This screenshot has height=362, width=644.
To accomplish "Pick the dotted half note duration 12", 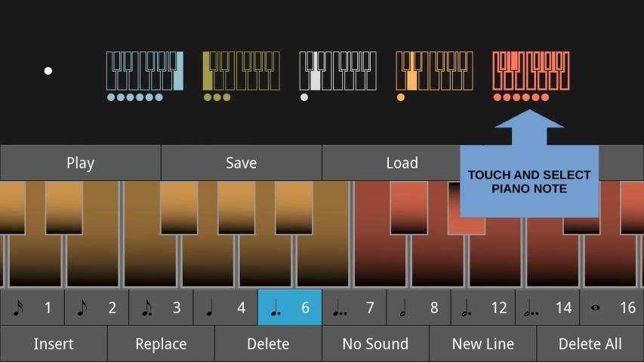I will click(482, 308).
